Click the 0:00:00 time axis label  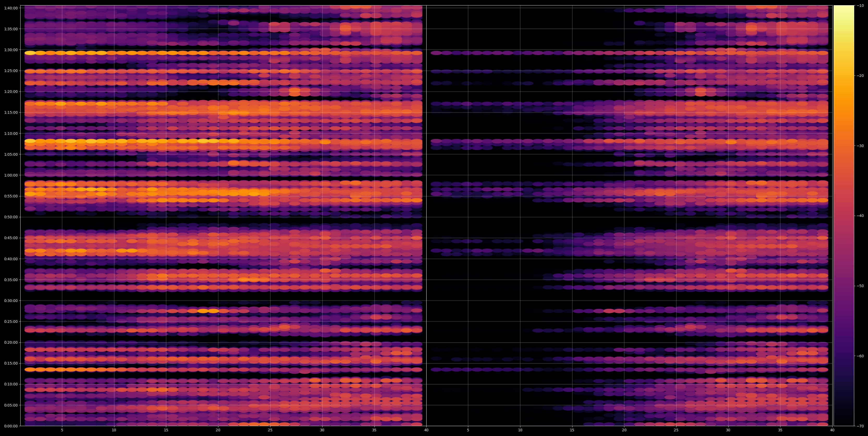(10, 426)
